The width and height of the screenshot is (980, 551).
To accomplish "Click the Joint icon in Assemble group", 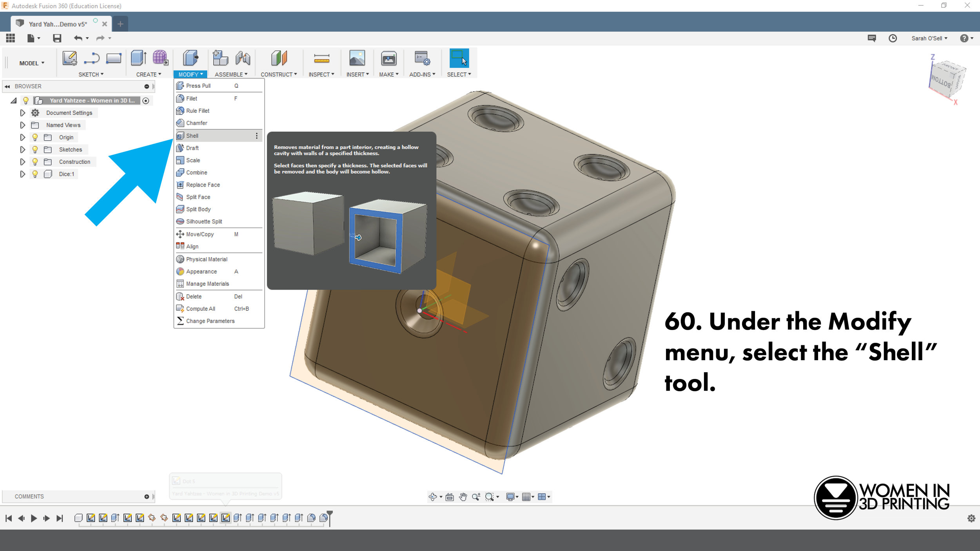I will pyautogui.click(x=243, y=58).
